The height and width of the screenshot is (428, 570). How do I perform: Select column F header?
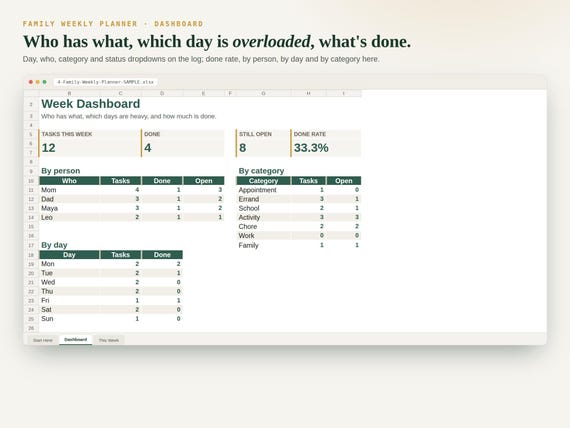point(230,93)
